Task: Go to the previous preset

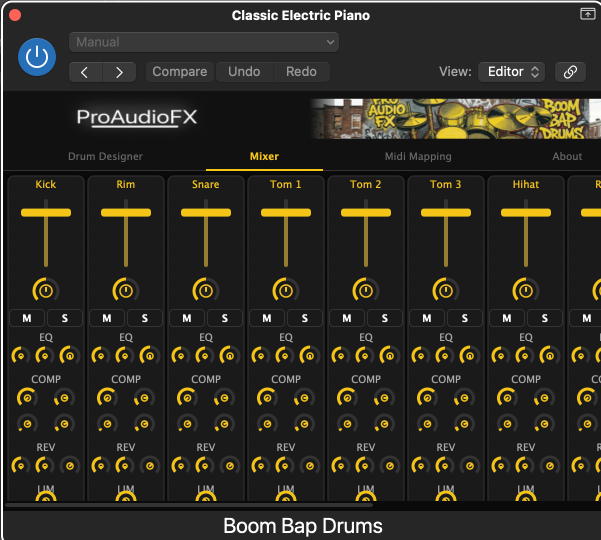Action: coord(85,72)
